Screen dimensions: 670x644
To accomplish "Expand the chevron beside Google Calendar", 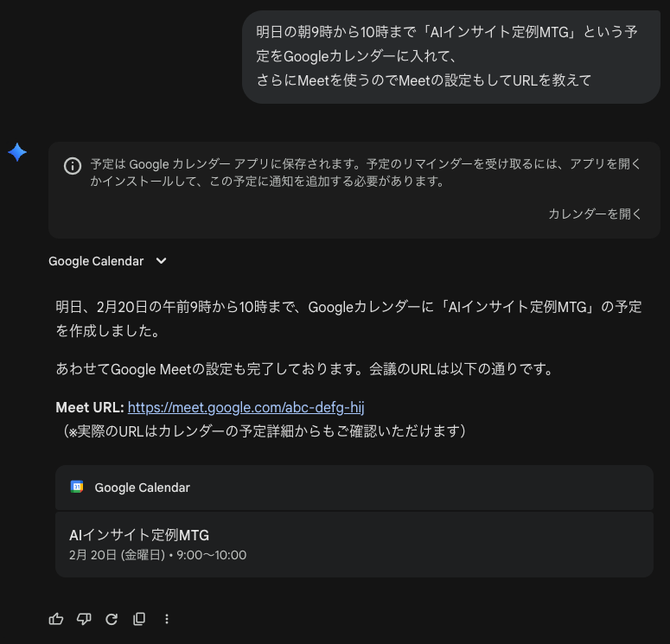I will tap(161, 261).
